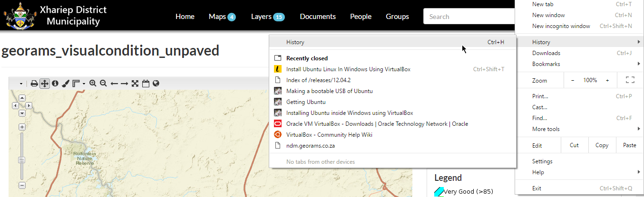Reopen Making a bootable USB of Ubuntu
644x197 pixels.
(392, 91)
